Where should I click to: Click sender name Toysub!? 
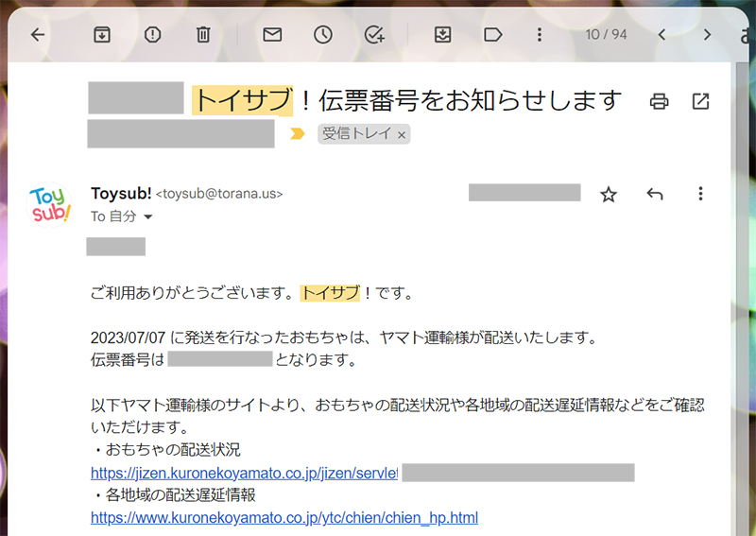coord(121,194)
